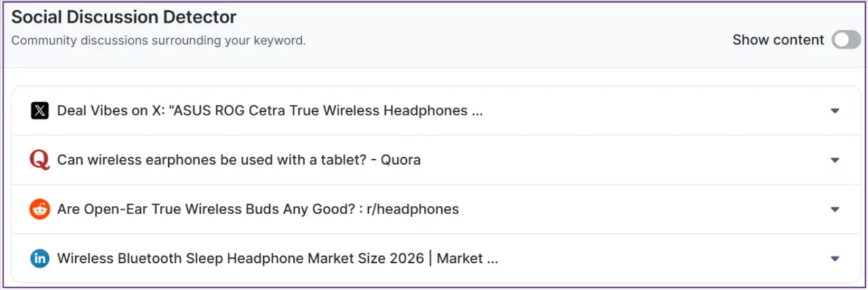This screenshot has height=290, width=868.
Task: Expand the Sleep Headphone Market discussion arrow
Action: coord(835,259)
